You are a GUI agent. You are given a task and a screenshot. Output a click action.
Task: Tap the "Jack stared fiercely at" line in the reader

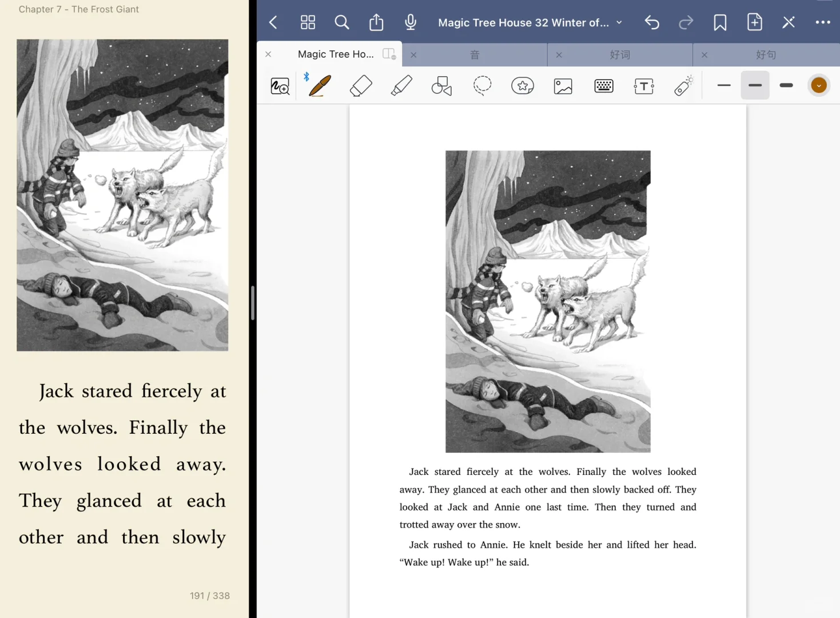pyautogui.click(x=133, y=391)
